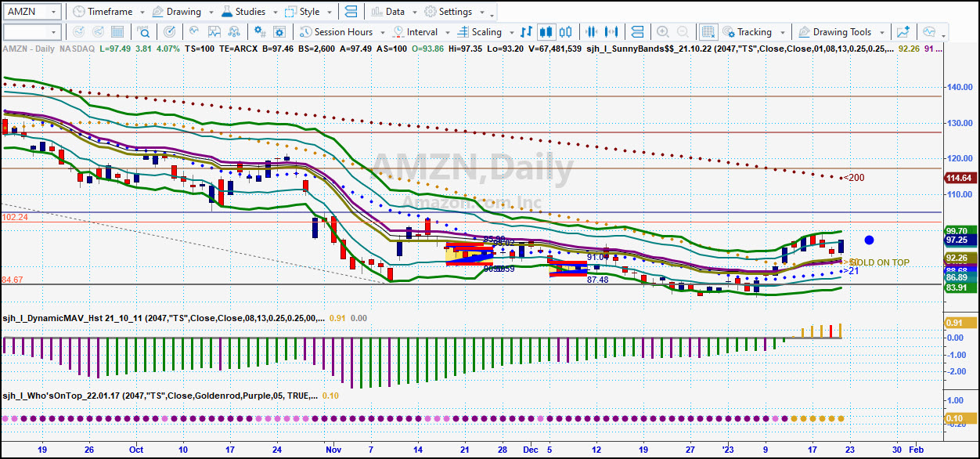Open the Style menu

[302, 12]
